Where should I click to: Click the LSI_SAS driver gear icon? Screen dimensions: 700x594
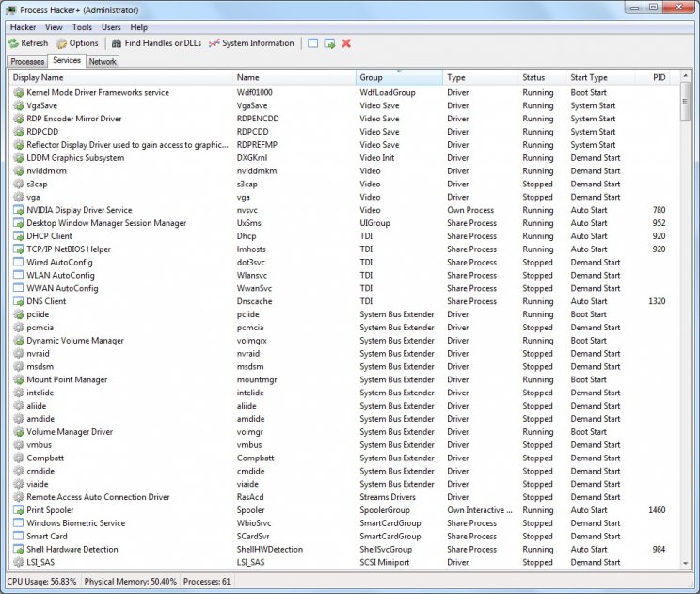[18, 562]
